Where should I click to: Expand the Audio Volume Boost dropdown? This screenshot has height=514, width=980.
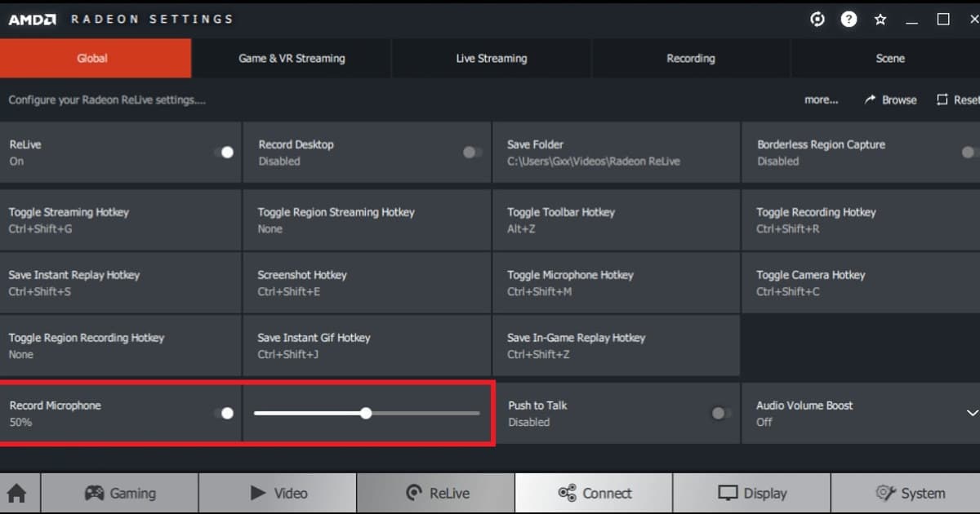[971, 414]
